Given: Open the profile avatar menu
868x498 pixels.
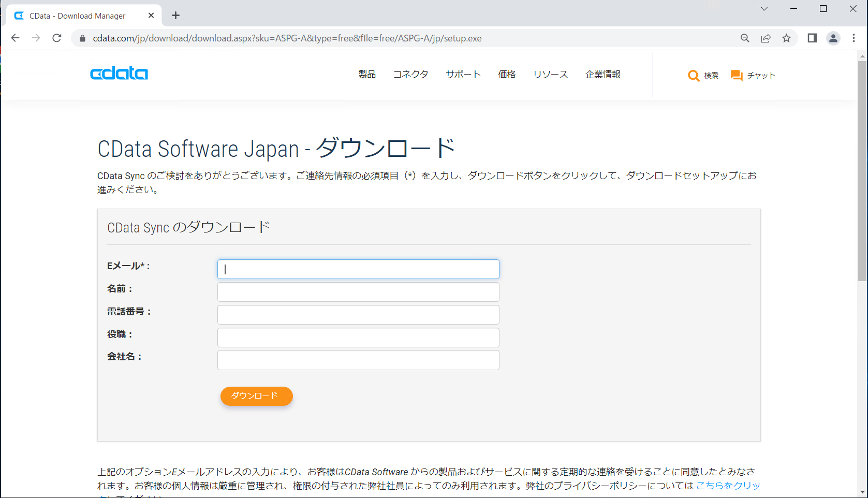Looking at the screenshot, I should pos(833,38).
